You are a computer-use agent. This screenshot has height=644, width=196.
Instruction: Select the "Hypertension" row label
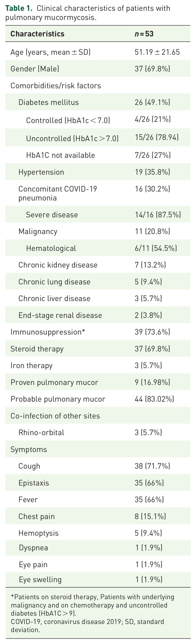(41, 172)
